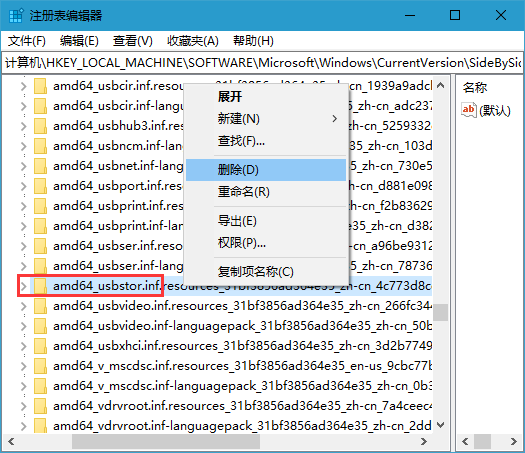Click tree pane horizontal scroll right arrow

424,441
